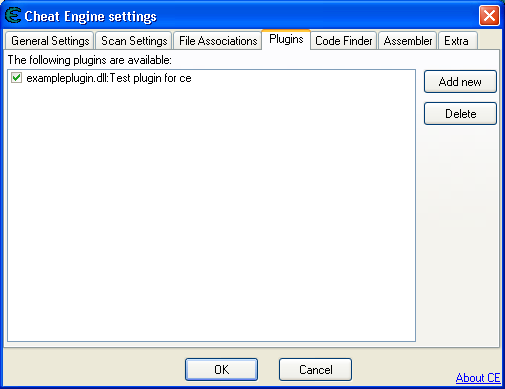
Task: Switch to the General Settings tab
Action: pyautogui.click(x=50, y=41)
